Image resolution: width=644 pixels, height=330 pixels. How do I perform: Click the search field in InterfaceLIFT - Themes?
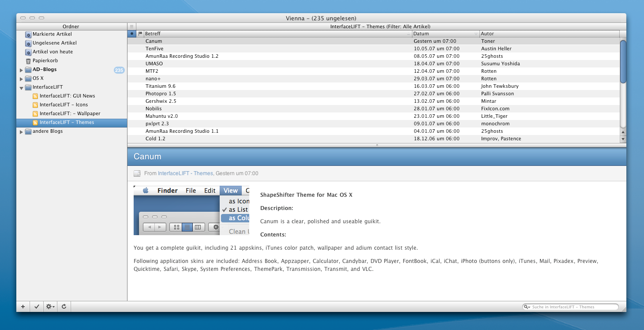570,307
